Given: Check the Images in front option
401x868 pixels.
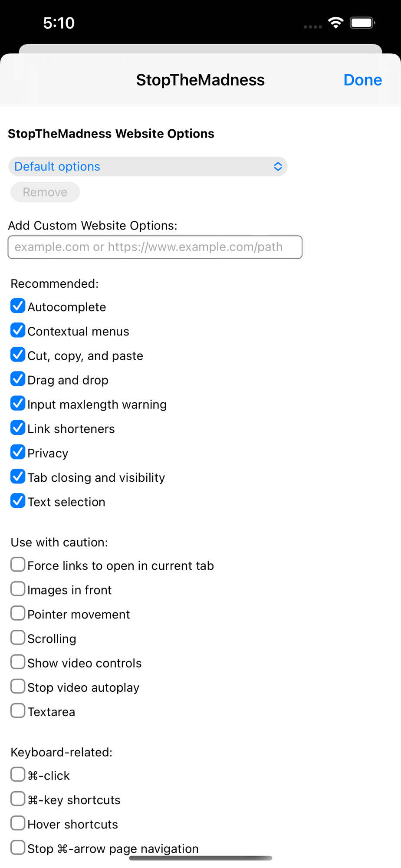Looking at the screenshot, I should (18, 589).
